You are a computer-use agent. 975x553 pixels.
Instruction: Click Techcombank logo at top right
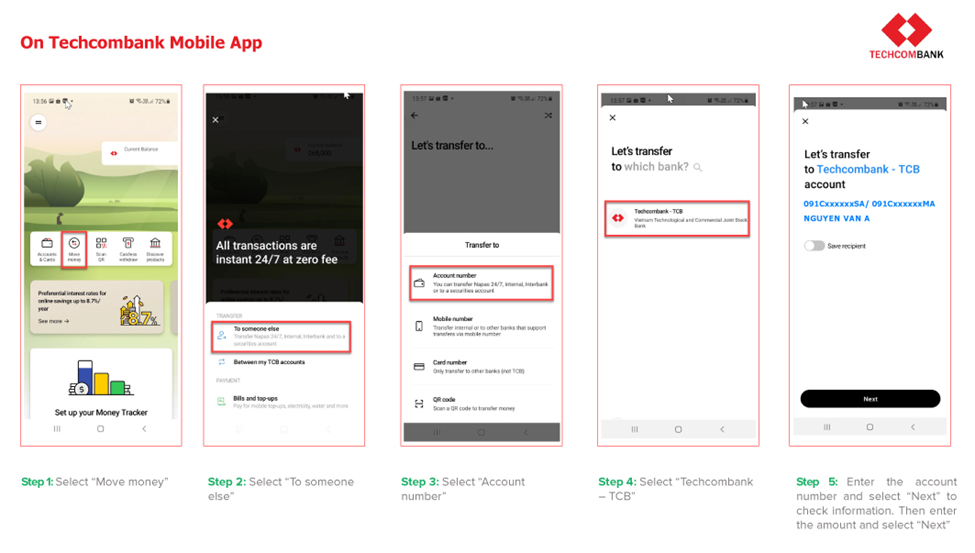coord(906,36)
